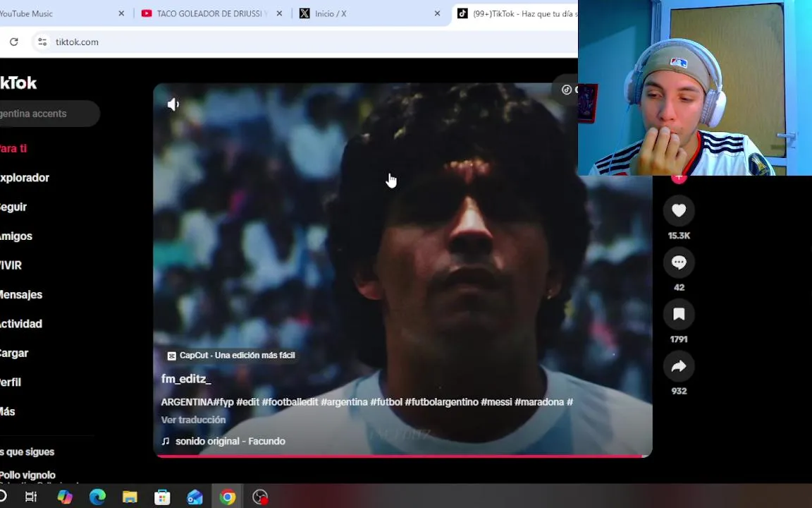
Task: Select the TikTok browser tab
Action: pyautogui.click(x=515, y=13)
